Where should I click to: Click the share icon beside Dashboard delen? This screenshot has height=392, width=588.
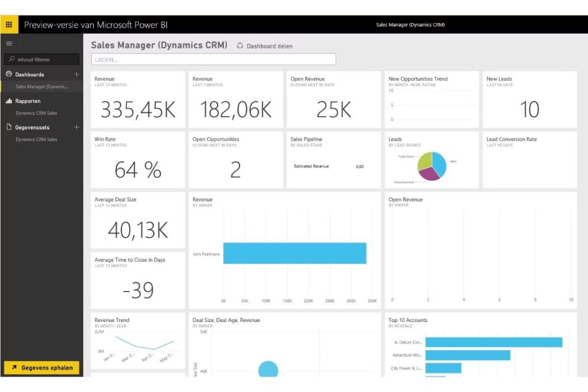click(240, 46)
